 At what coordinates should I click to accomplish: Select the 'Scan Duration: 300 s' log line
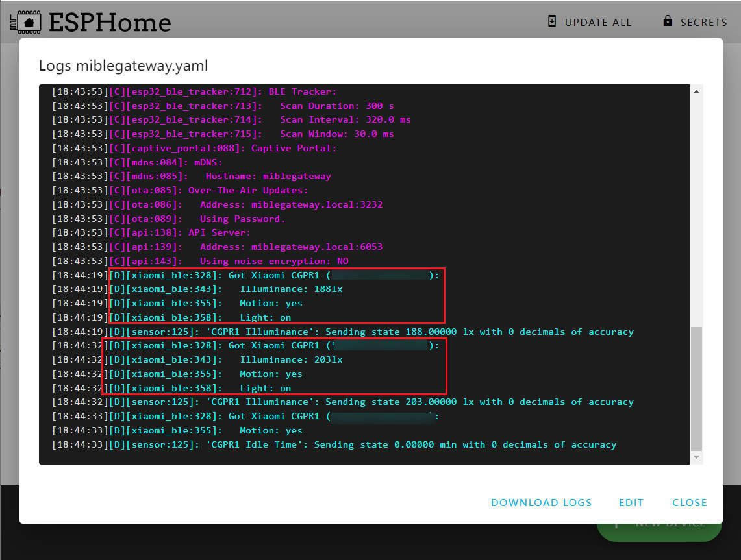(x=223, y=106)
